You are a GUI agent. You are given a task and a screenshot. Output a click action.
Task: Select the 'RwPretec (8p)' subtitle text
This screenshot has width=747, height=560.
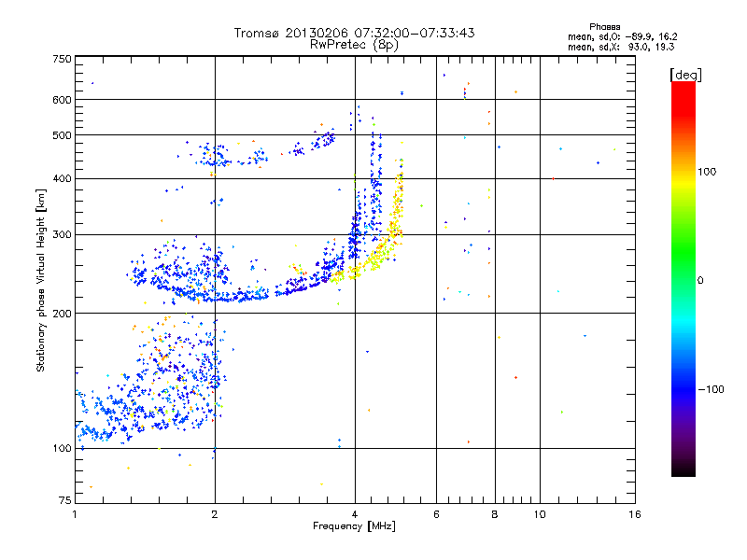[355, 45]
